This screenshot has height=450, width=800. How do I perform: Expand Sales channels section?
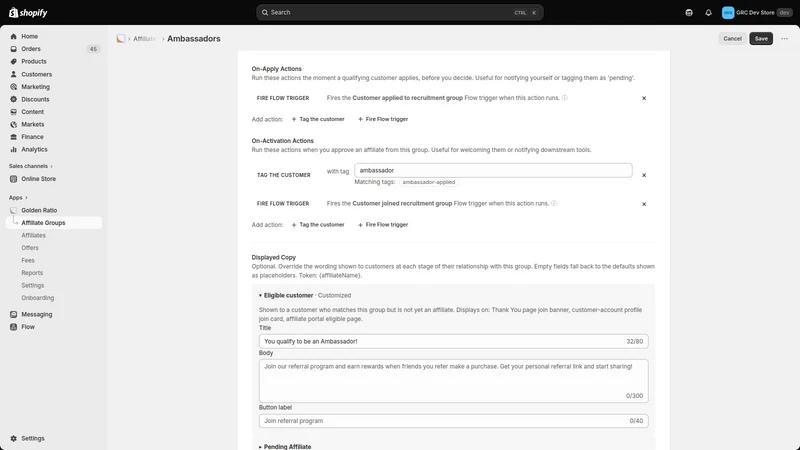click(x=31, y=166)
